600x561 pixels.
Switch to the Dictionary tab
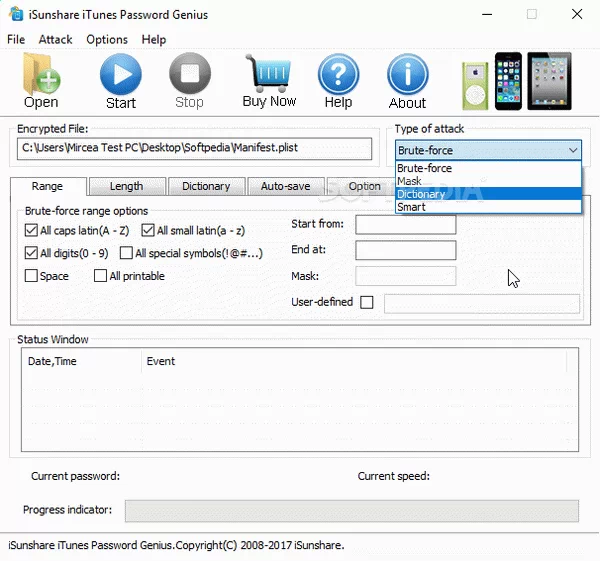[x=206, y=186]
